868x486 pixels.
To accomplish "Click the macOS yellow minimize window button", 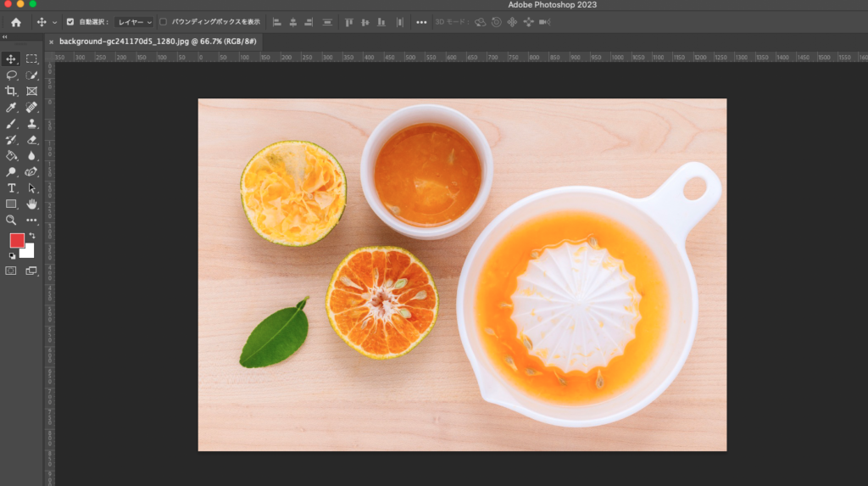I will point(20,3).
